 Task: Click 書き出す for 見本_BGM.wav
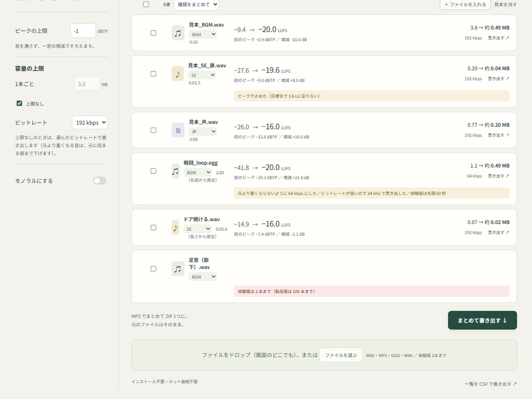click(499, 38)
